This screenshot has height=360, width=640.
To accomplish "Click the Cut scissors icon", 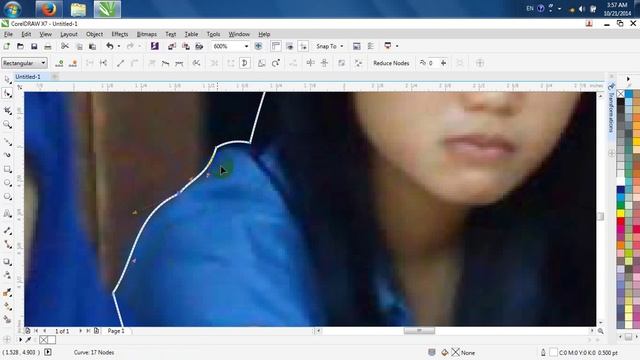I will click(64, 46).
